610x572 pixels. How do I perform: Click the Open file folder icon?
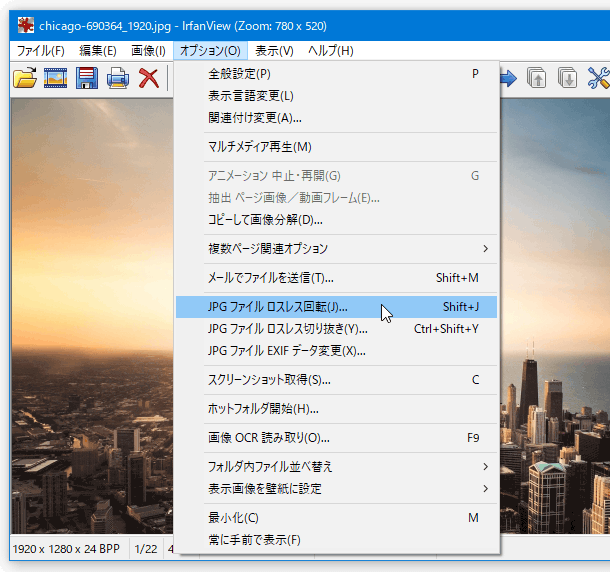(25, 78)
